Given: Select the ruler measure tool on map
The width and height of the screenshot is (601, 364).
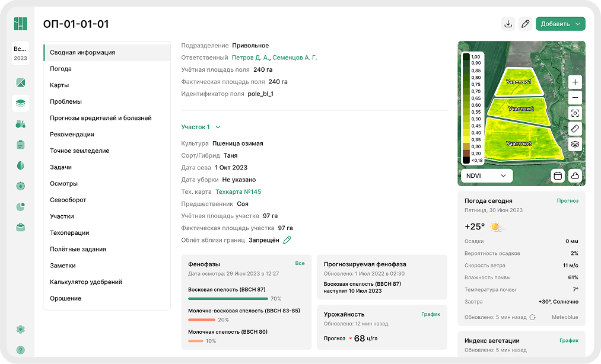Looking at the screenshot, I should (575, 129).
